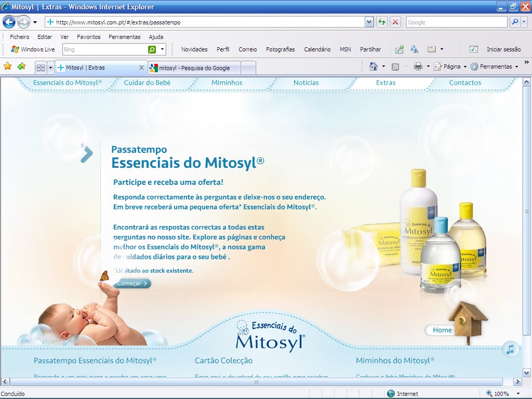
Task: Click the address bar with mitosyl URL
Action: coord(205,22)
